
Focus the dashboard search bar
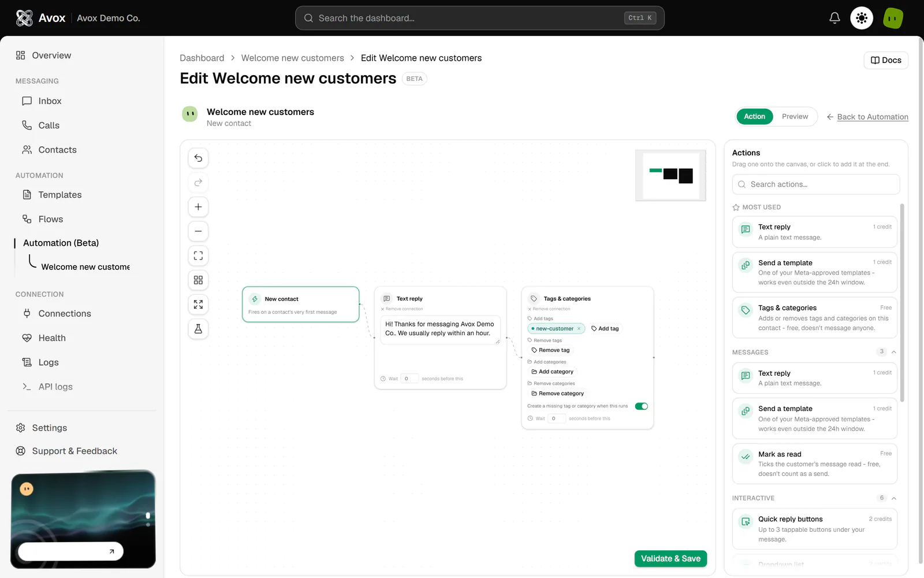479,18
